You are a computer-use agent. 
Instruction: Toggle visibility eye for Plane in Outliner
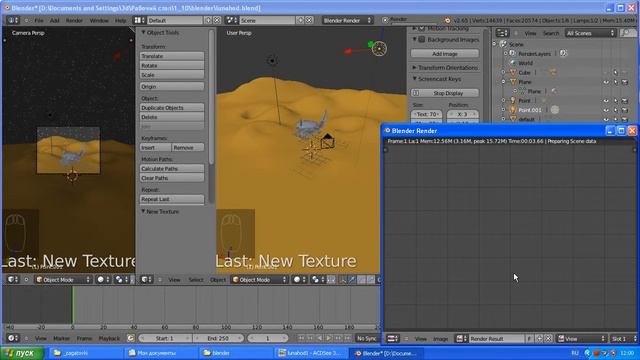[606, 82]
